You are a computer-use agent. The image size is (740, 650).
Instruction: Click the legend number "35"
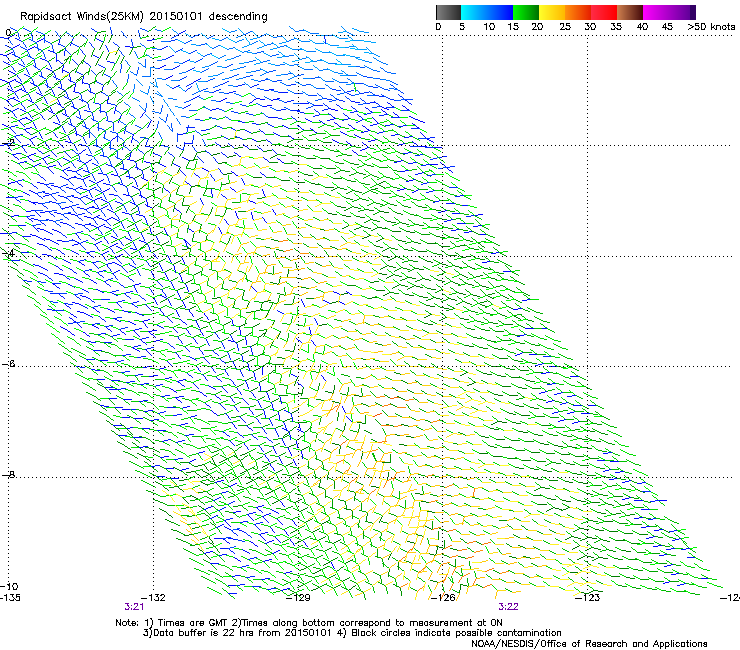[616, 27]
